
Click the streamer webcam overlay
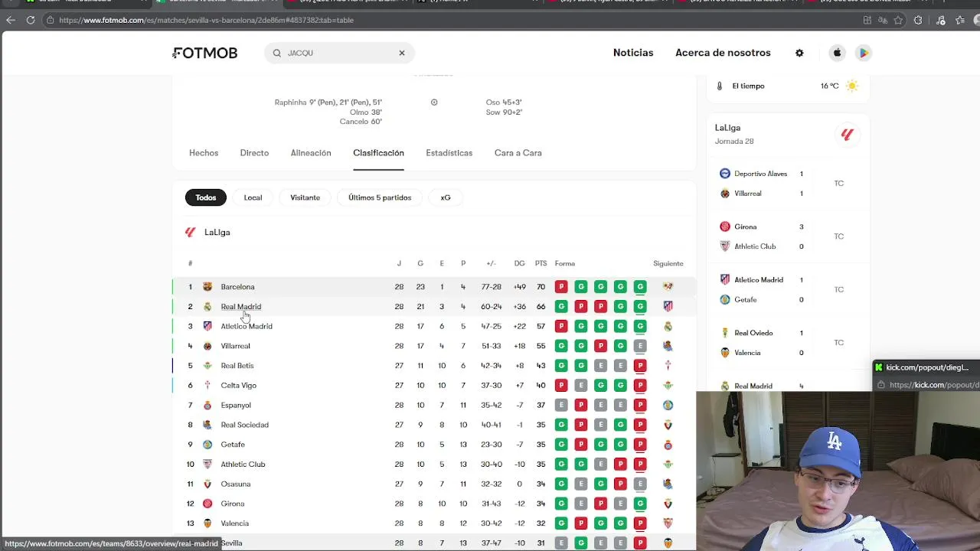click(838, 471)
